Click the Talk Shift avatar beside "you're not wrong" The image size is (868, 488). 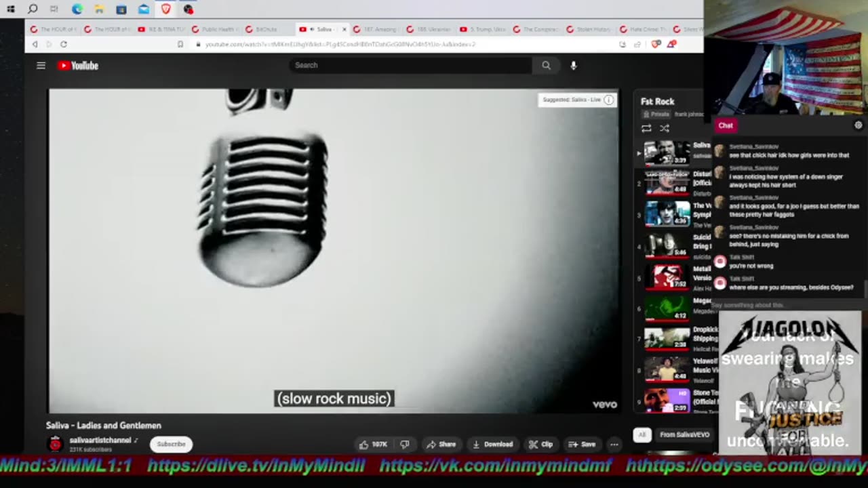point(720,262)
